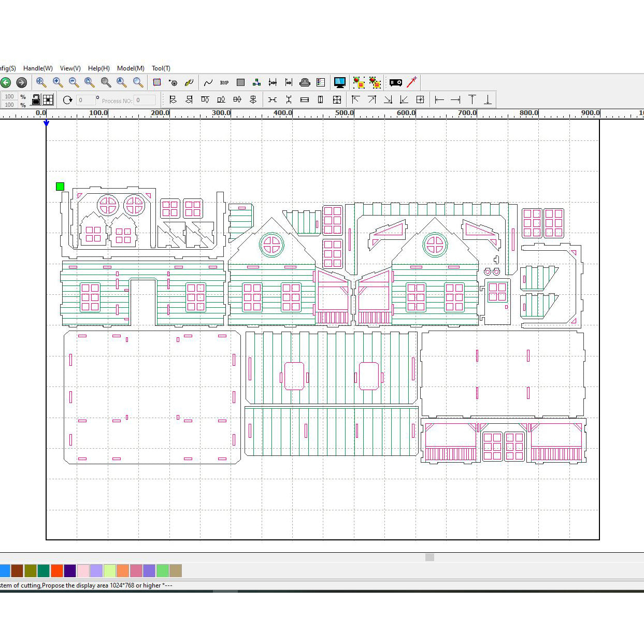Viewport: 644px width, 644px height.
Task: Click the zoom in magnifier icon
Action: (x=58, y=82)
